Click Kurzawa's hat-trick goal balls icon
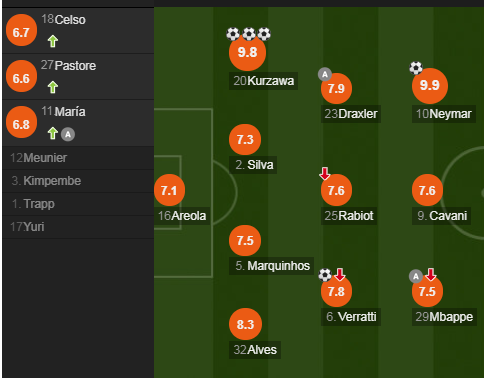 tap(249, 34)
